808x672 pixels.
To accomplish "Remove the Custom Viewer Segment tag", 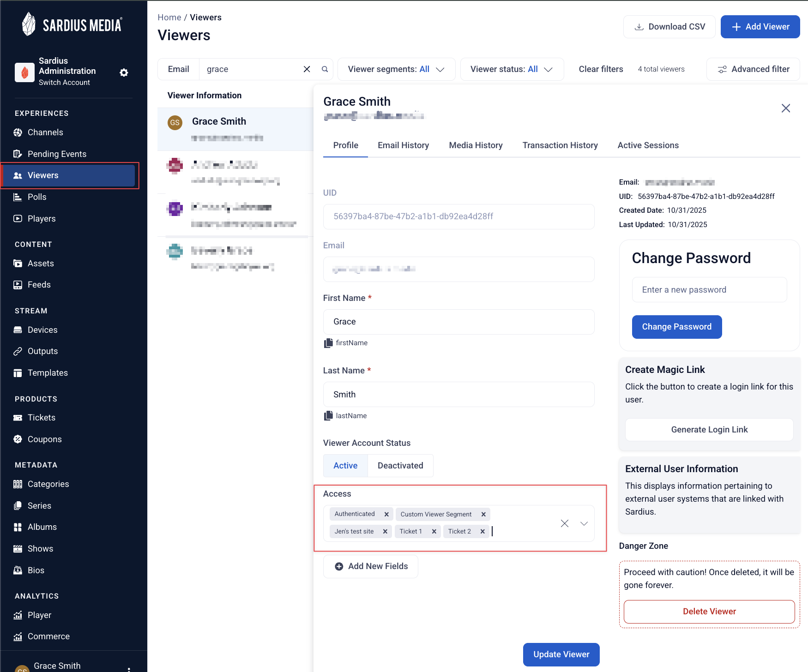I will 483,514.
